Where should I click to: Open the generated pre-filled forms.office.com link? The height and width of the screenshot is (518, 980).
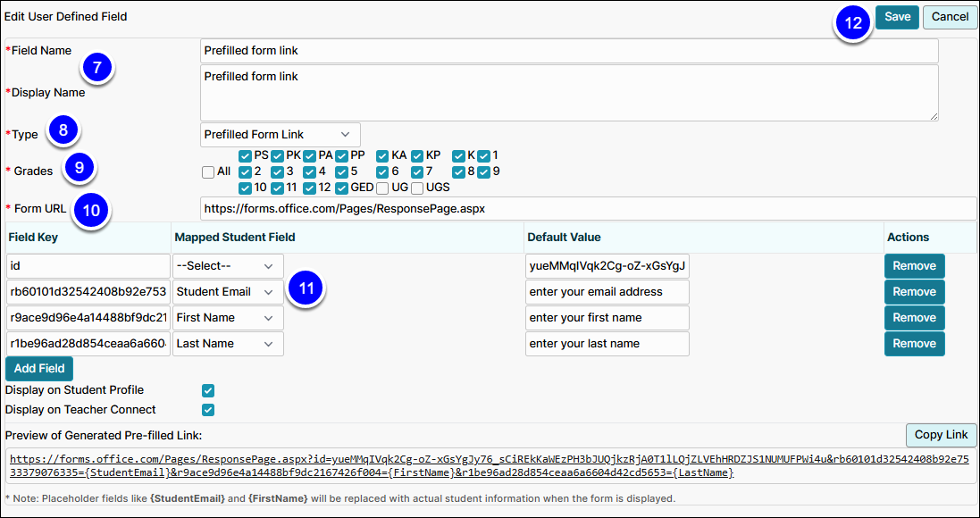[490, 465]
